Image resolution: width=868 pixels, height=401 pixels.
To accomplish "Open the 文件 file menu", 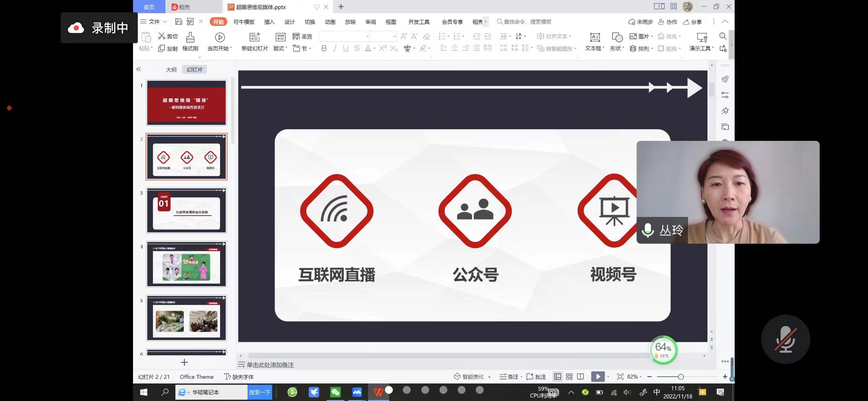I will (154, 22).
